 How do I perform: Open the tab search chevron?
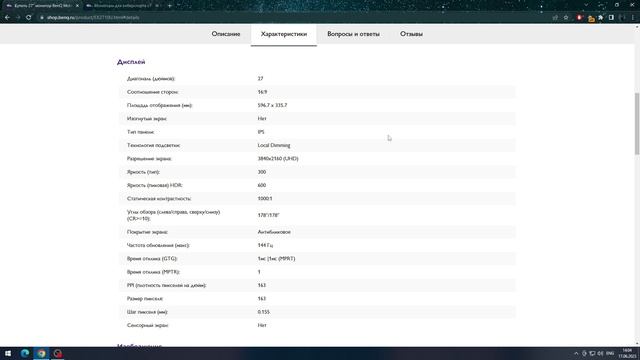tap(586, 5)
